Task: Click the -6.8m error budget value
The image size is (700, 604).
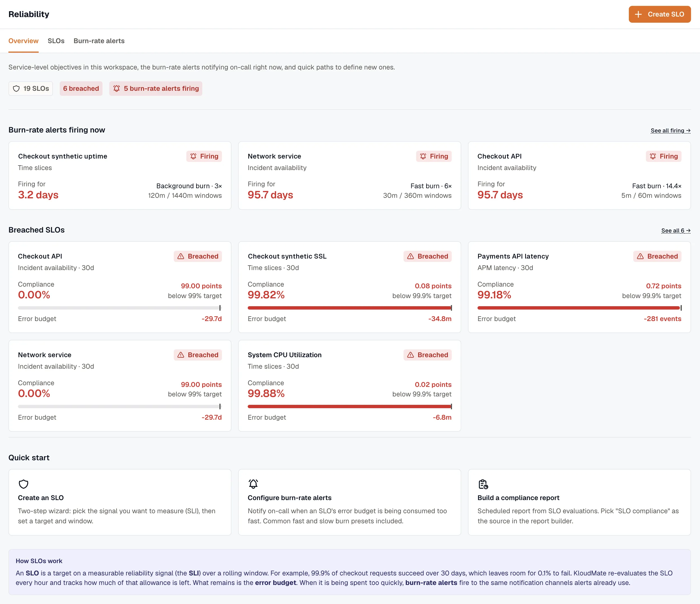Action: [442, 417]
